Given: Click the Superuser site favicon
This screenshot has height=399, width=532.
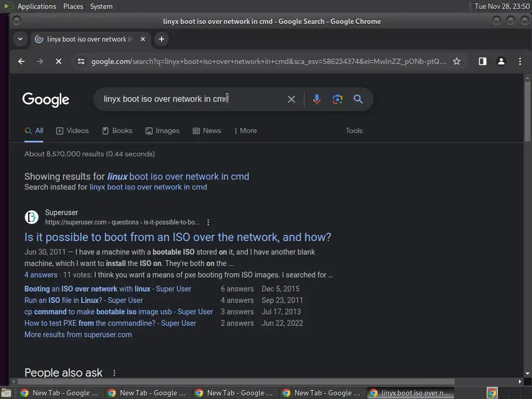Looking at the screenshot, I should 32,217.
